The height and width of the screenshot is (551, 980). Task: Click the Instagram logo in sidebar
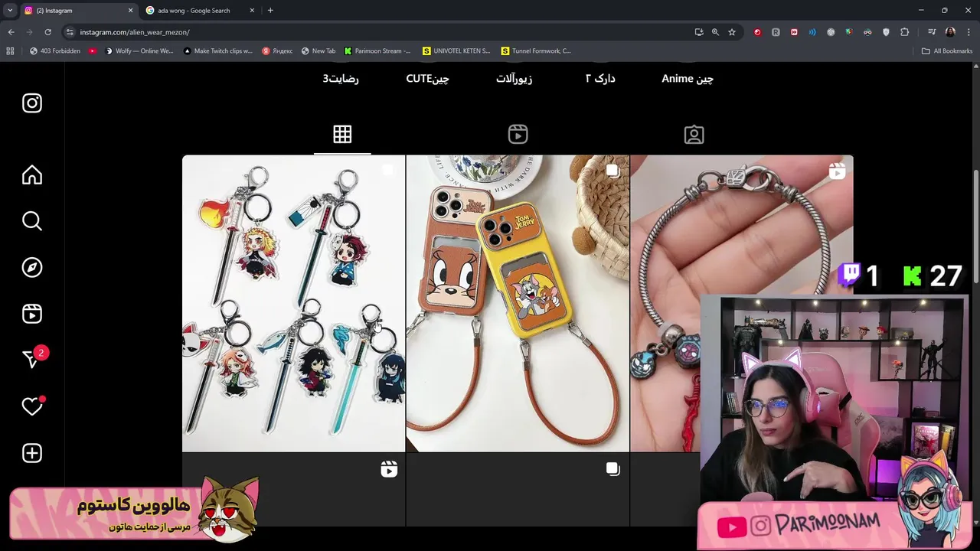(32, 103)
